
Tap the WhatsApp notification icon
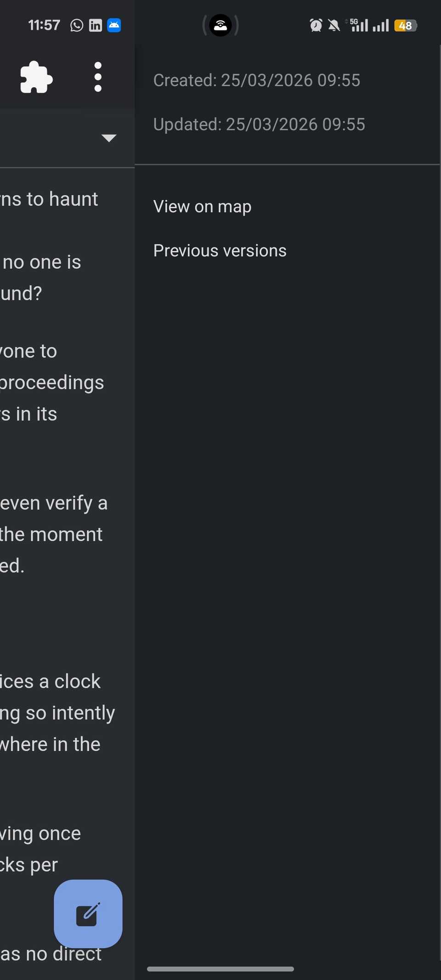click(x=76, y=25)
